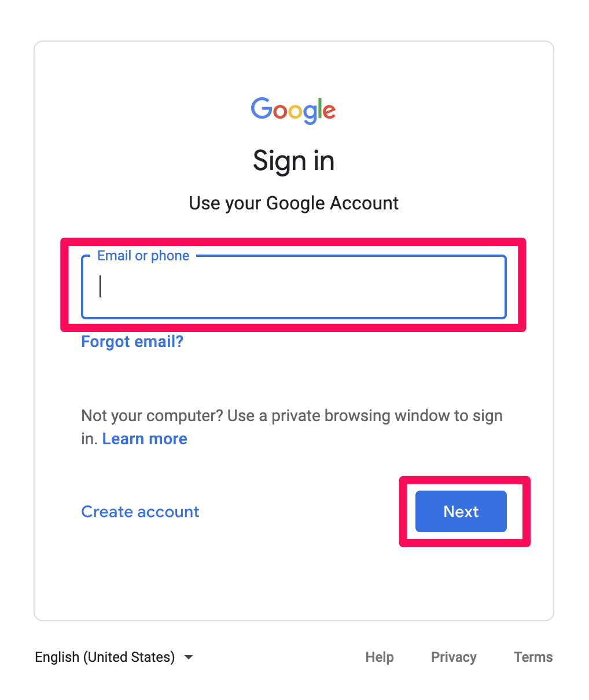Focus the Email or phone field
This screenshot has height=700, width=589.
point(294,287)
